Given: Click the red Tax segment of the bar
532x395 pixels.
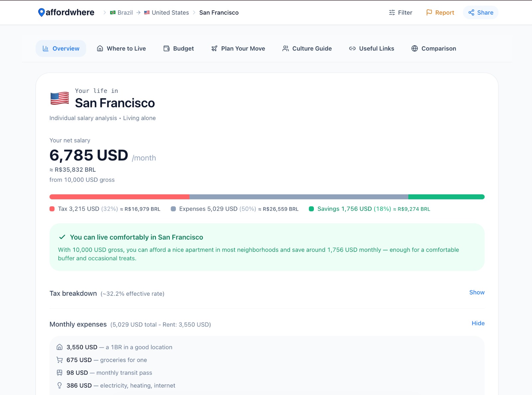Looking at the screenshot, I should [x=119, y=197].
